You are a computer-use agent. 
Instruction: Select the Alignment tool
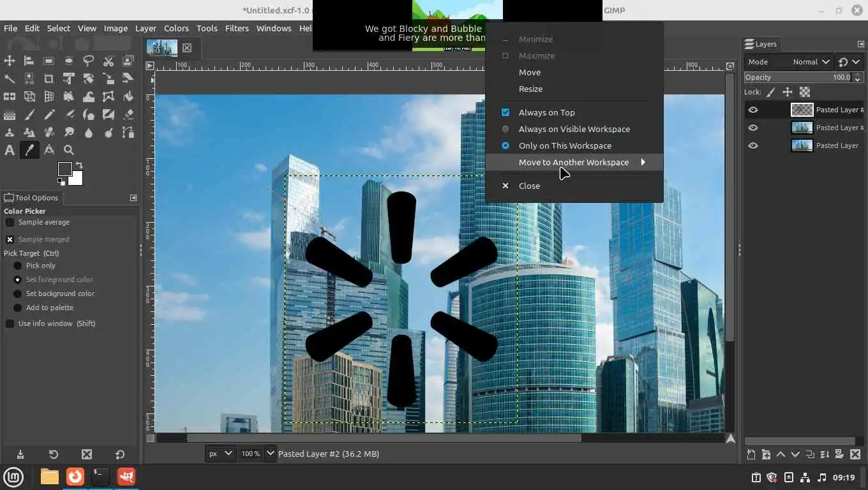pos(29,61)
